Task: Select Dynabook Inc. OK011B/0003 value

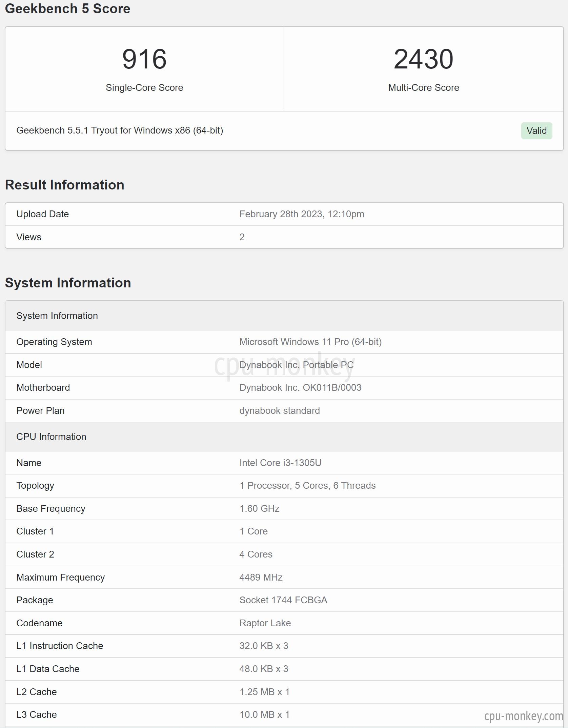Action: pos(300,388)
